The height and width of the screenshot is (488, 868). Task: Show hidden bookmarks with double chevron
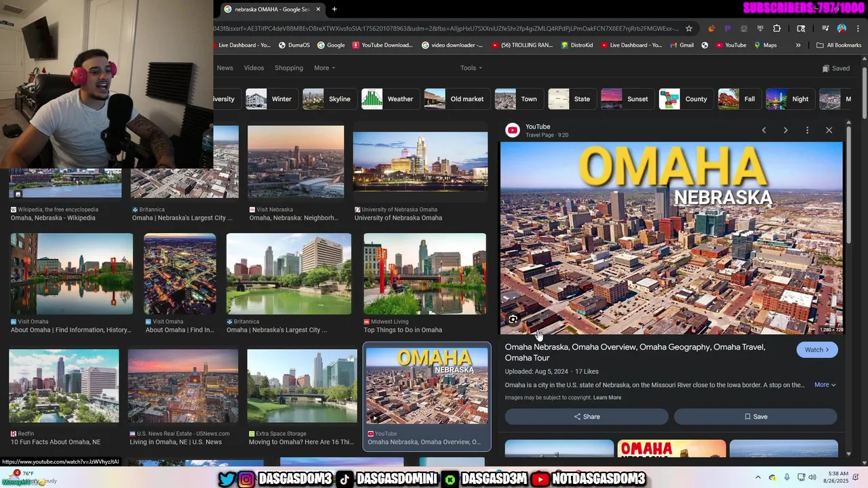pyautogui.click(x=798, y=45)
